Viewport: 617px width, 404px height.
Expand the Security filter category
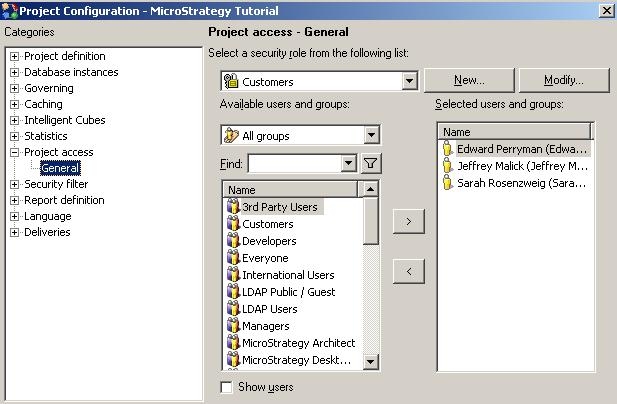click(14, 184)
